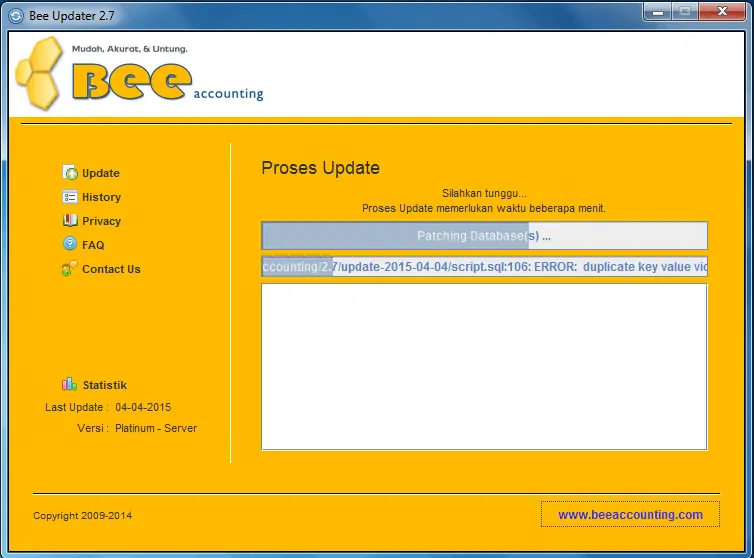
Task: Click the script.sql ERROR progress bar
Action: [x=484, y=266]
